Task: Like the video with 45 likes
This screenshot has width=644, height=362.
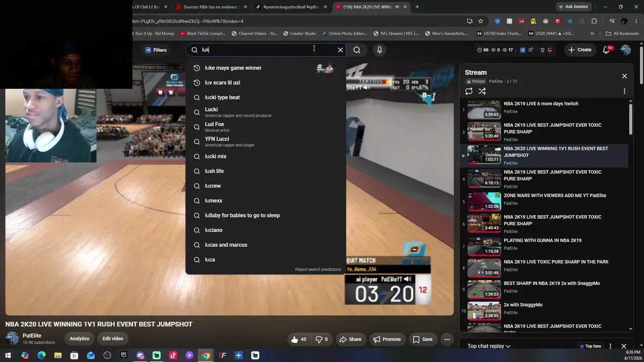Action: (298, 339)
